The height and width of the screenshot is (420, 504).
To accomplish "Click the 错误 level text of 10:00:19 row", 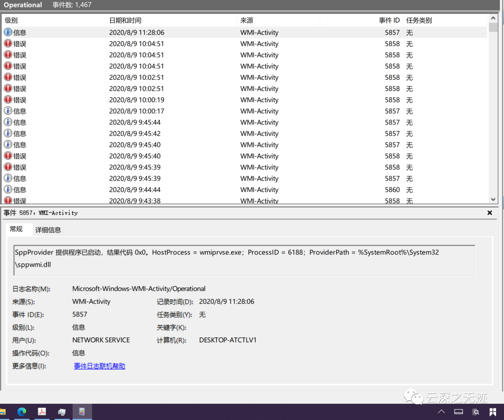I will pyautogui.click(x=20, y=100).
